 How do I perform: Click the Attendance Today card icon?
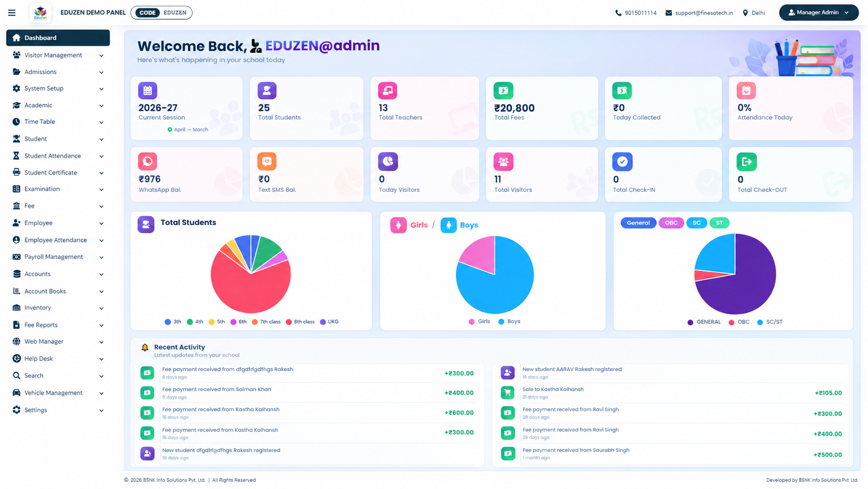[x=746, y=90]
